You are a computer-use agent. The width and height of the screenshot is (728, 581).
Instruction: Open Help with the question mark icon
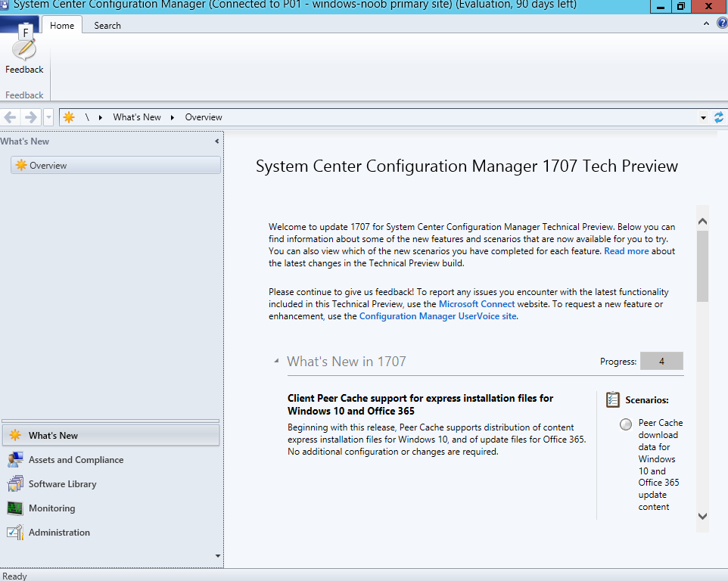point(723,23)
